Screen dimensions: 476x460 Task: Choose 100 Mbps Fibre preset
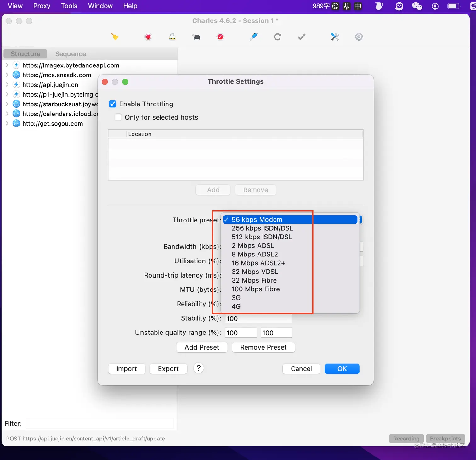coord(290,289)
